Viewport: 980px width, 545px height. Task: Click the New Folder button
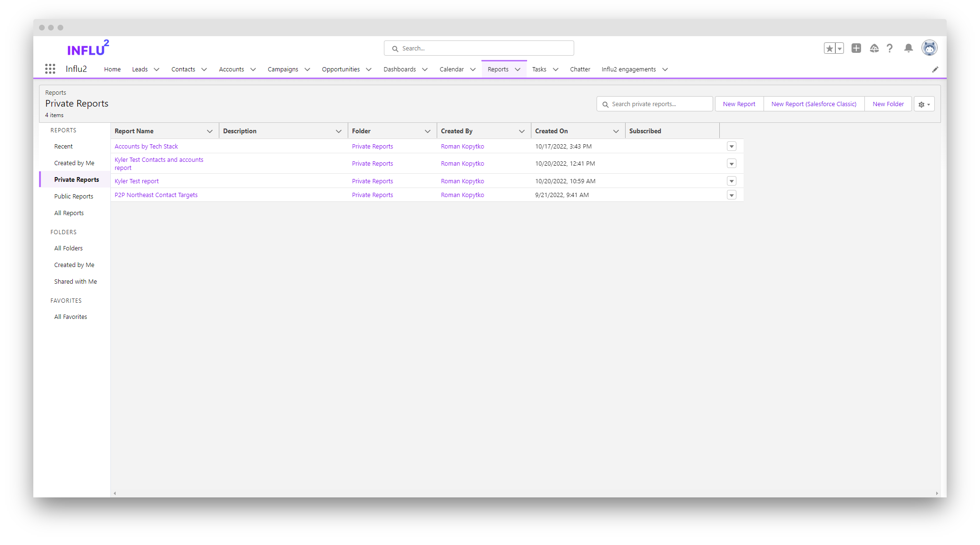point(888,104)
